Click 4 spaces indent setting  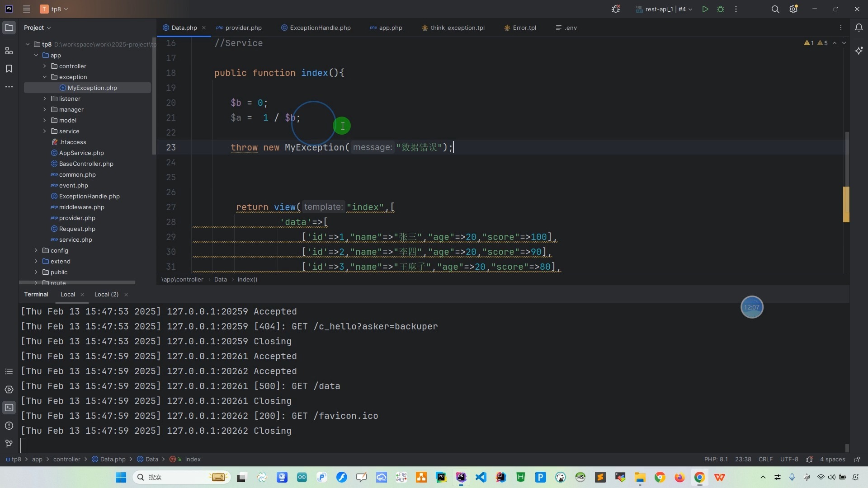pos(832,460)
